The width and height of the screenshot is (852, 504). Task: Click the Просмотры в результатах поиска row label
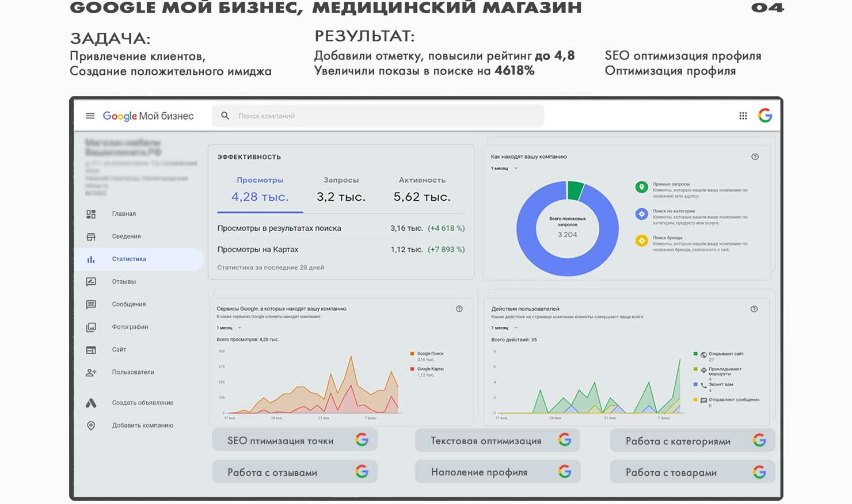(x=279, y=228)
